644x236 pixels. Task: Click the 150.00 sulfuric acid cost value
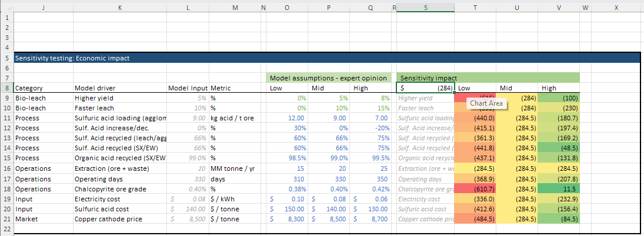286,209
